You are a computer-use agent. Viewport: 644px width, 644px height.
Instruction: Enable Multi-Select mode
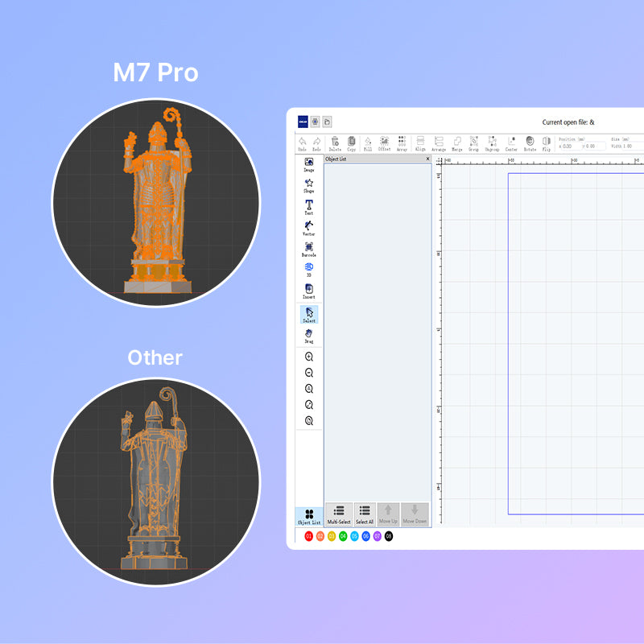pos(339,514)
